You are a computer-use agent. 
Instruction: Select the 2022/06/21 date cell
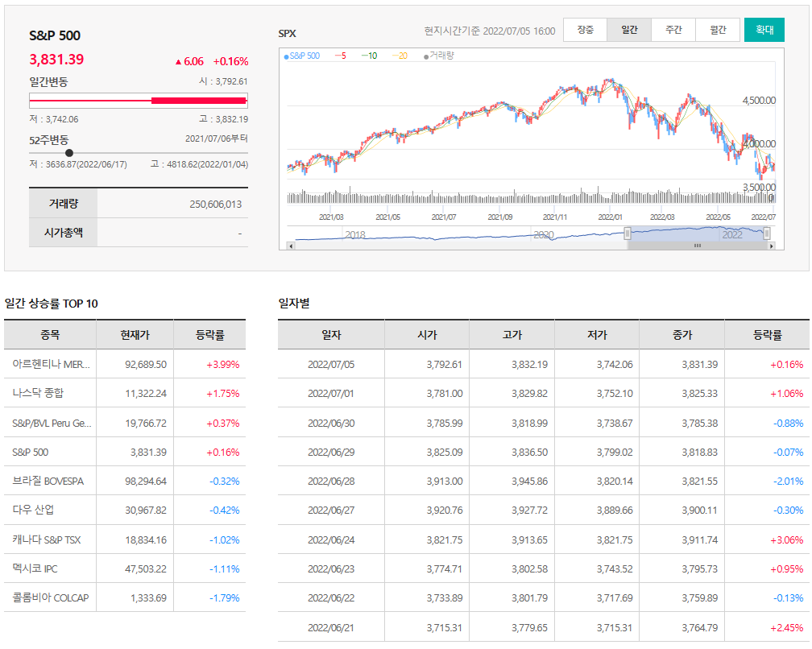point(331,628)
